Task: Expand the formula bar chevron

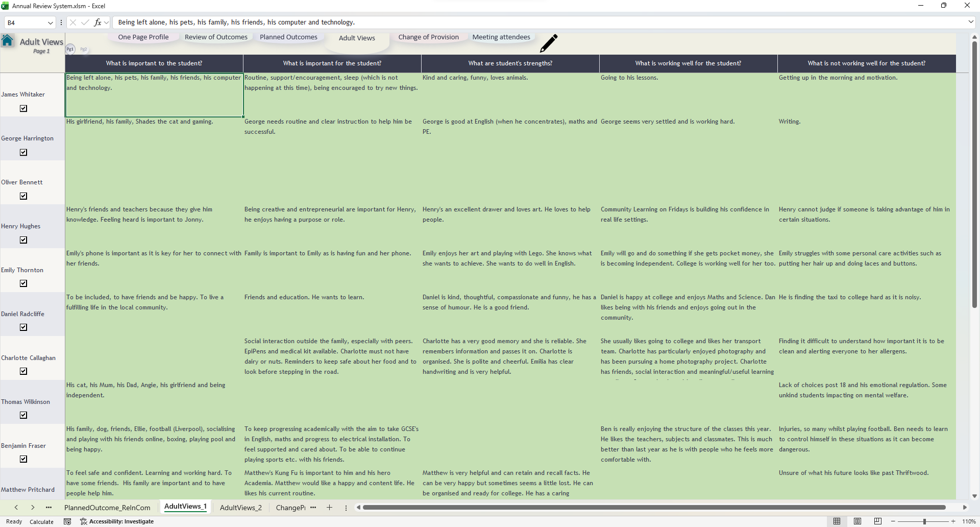Action: (970, 22)
